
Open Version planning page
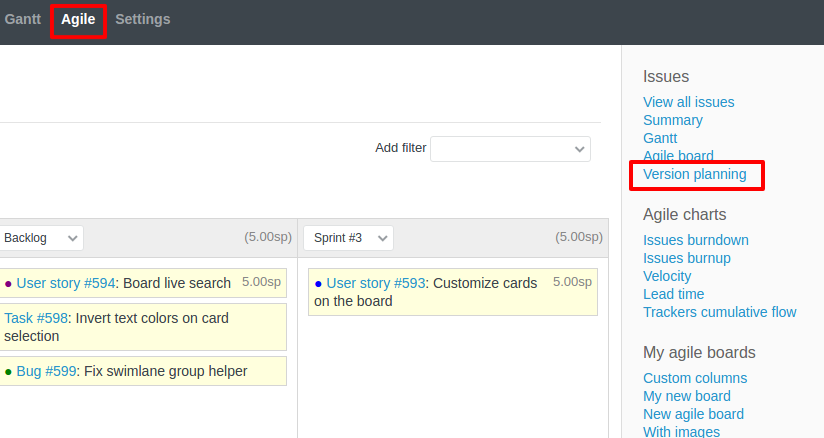tap(694, 174)
